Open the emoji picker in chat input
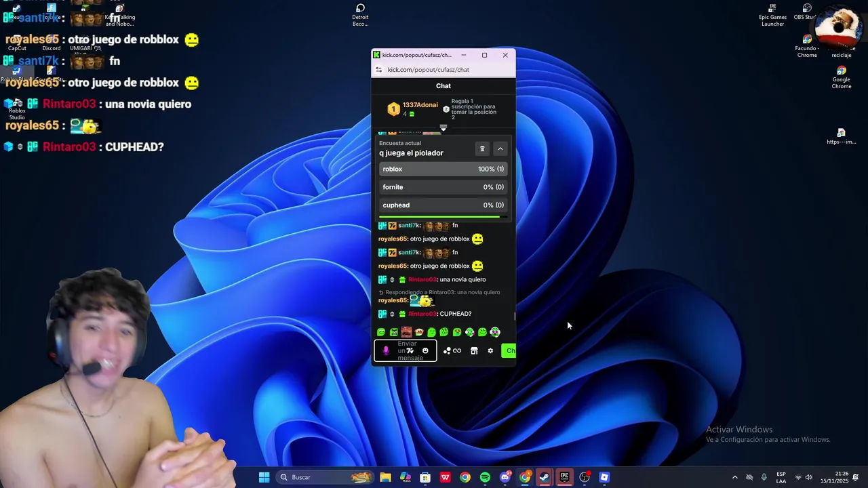The image size is (868, 488). pos(425,350)
